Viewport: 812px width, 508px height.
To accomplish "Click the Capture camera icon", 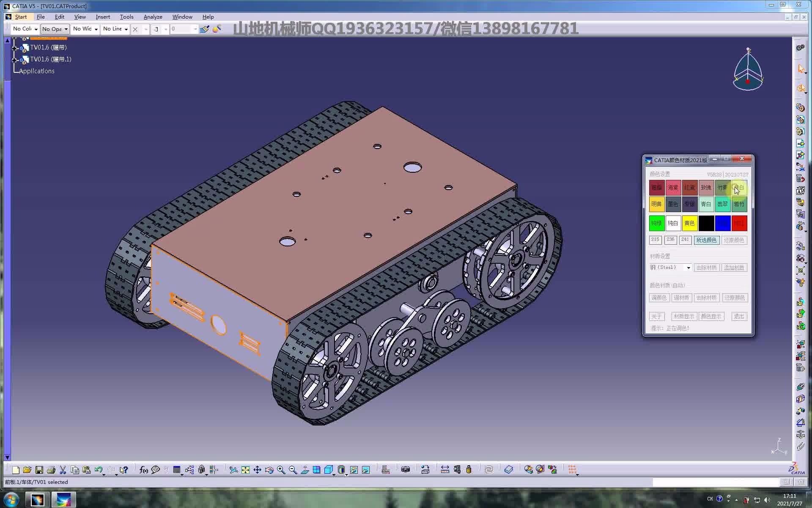I will 406,469.
